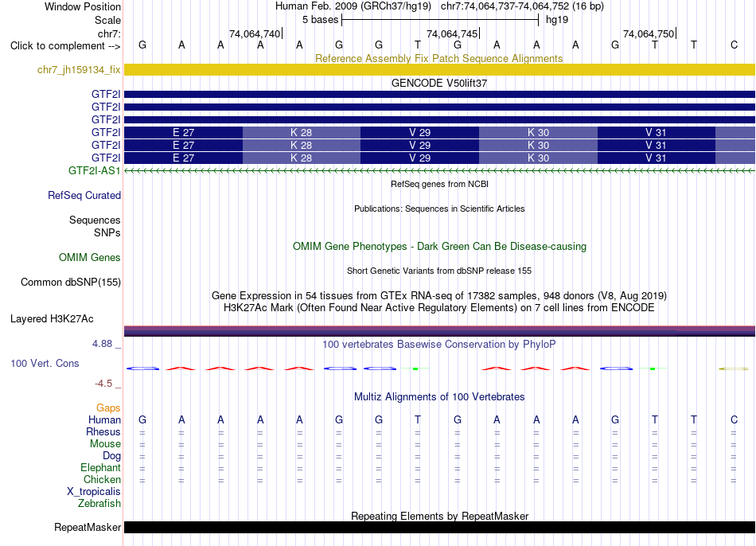Click the C base in the Human alignment row
The width and height of the screenshot is (756, 546).
[734, 419]
